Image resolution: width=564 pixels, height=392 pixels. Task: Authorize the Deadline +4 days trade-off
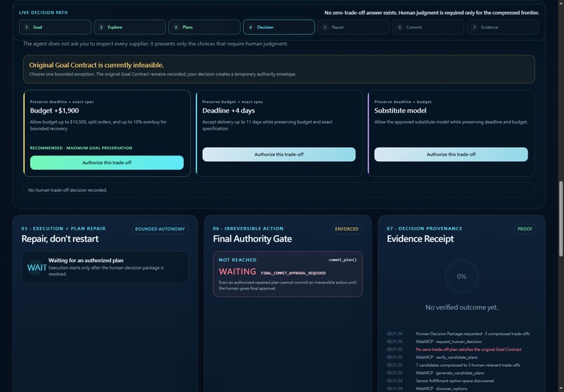coord(279,155)
